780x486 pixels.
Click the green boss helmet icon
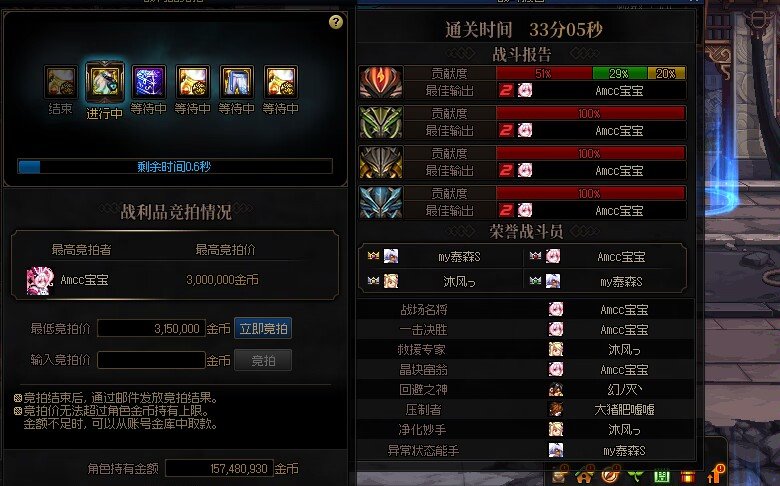(x=381, y=122)
